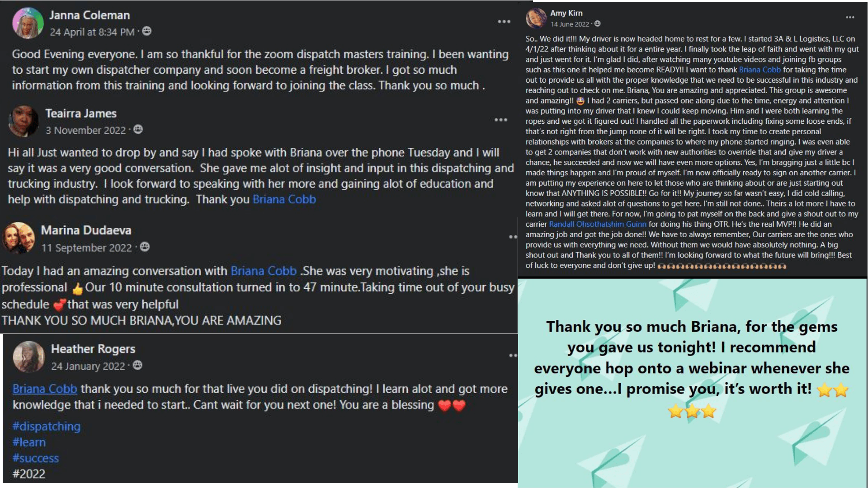
Task: Open Briana Cobb tag in Marina Dudaeva's post
Action: tap(264, 271)
